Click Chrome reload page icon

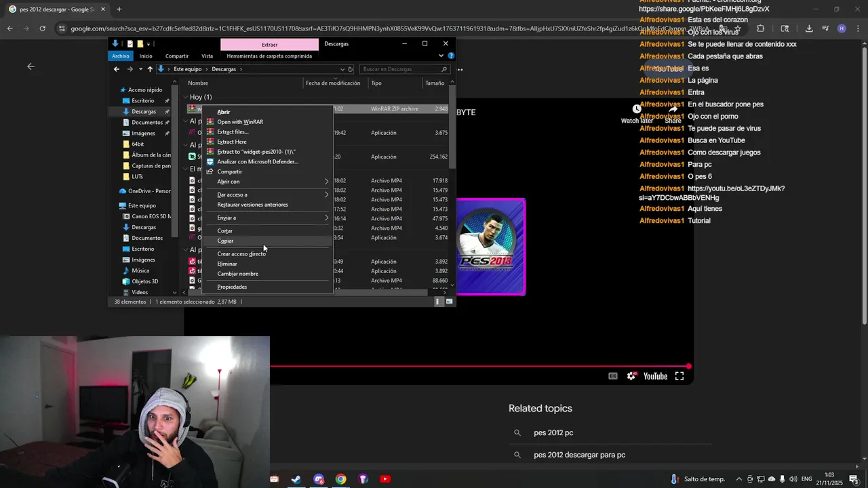coord(42,28)
